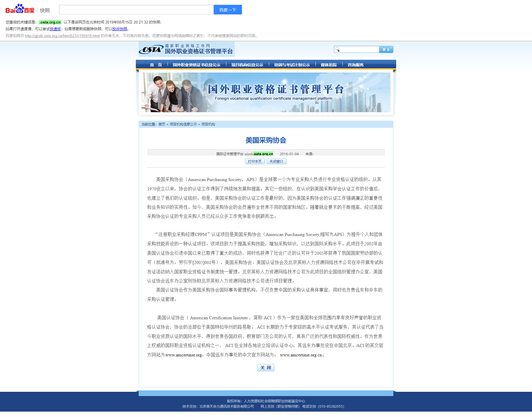Viewport: 532px width, 417px height.
Task: Click the article title 美国采购协会
Action: point(266,140)
